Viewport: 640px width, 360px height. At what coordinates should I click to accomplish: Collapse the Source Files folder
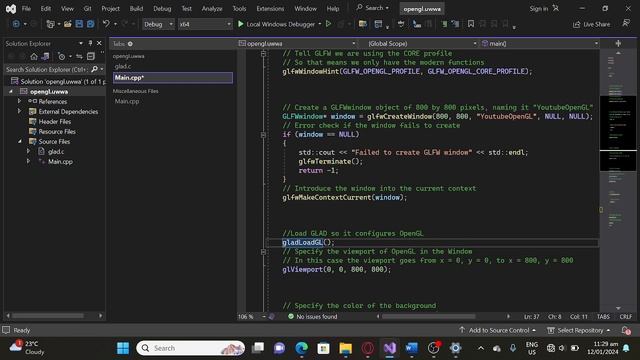click(20, 141)
